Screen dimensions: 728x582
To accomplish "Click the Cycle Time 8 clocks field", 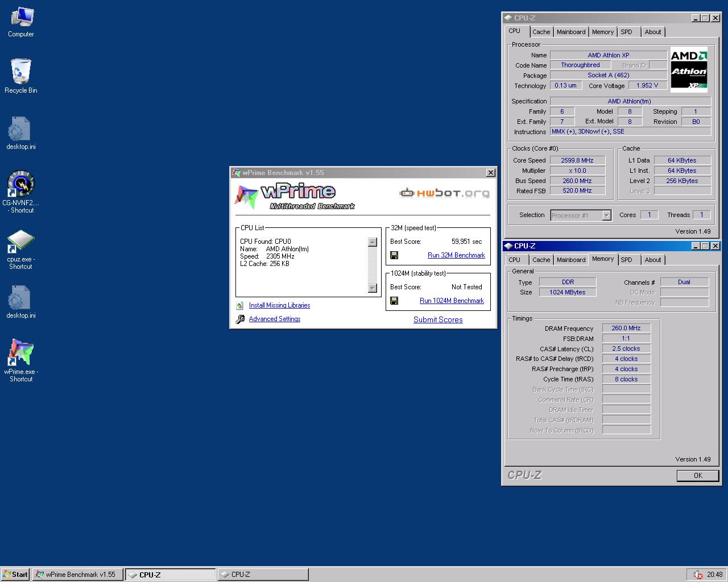I will coord(626,380).
